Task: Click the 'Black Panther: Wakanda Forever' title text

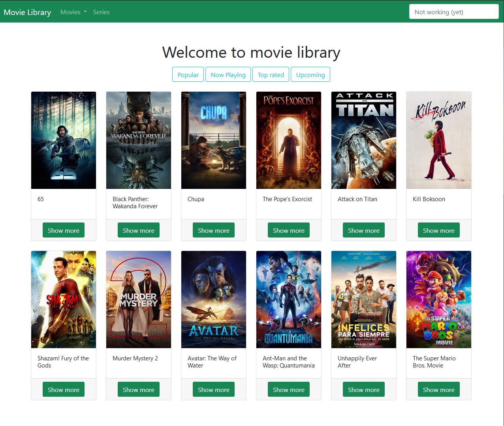Action: [x=135, y=203]
